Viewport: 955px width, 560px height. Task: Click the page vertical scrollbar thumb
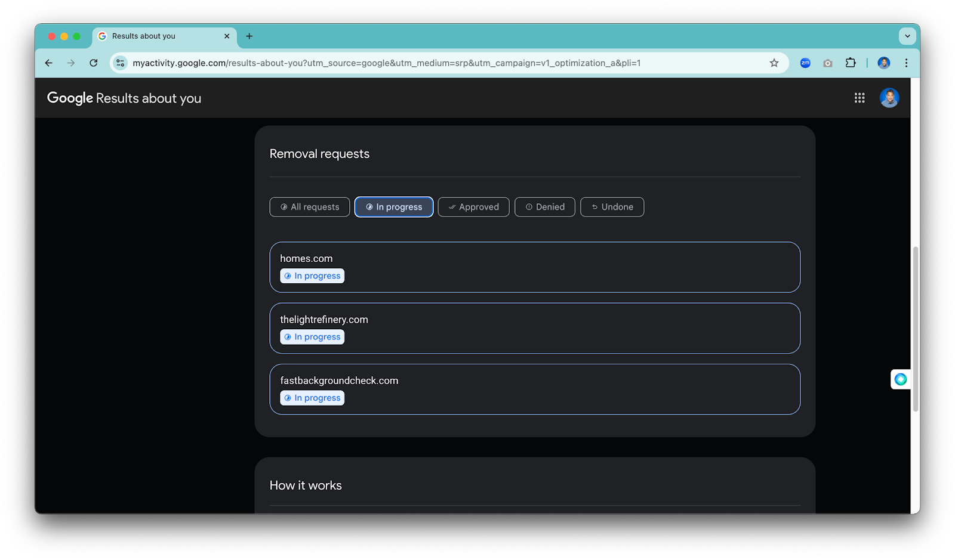click(x=915, y=329)
